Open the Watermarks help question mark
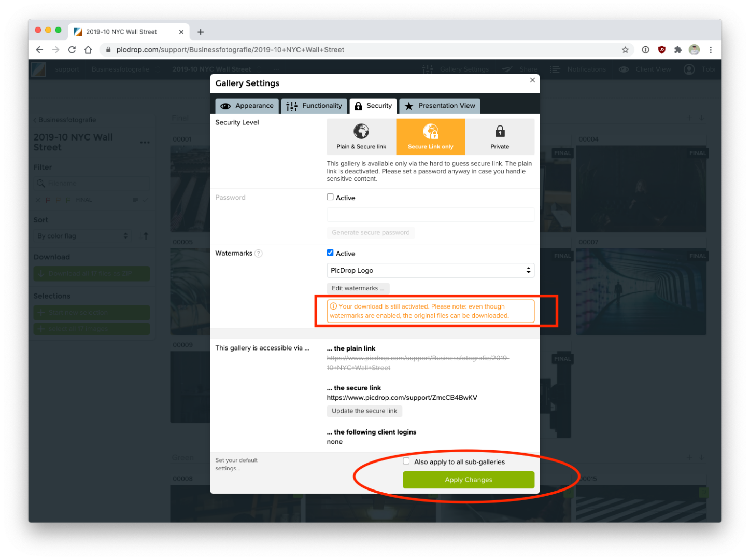This screenshot has height=560, width=750. pyautogui.click(x=259, y=254)
